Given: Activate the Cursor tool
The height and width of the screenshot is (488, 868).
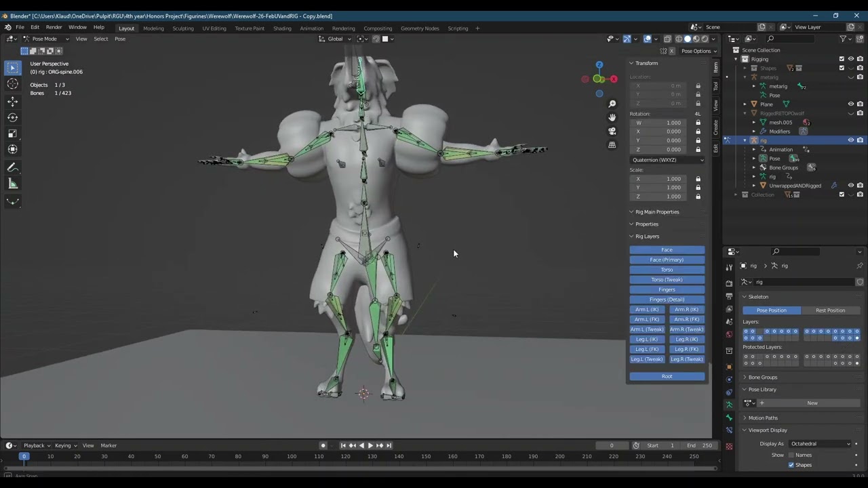Looking at the screenshot, I should (x=12, y=83).
